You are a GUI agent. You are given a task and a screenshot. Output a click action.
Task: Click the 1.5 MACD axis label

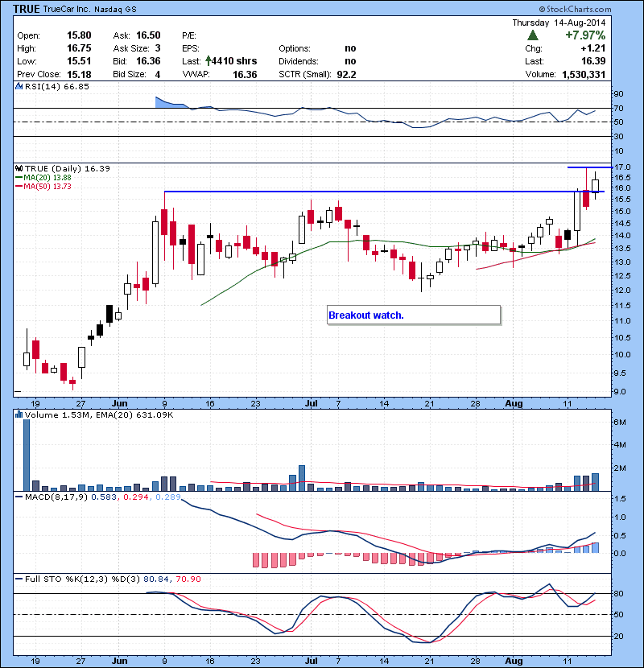pyautogui.click(x=621, y=498)
